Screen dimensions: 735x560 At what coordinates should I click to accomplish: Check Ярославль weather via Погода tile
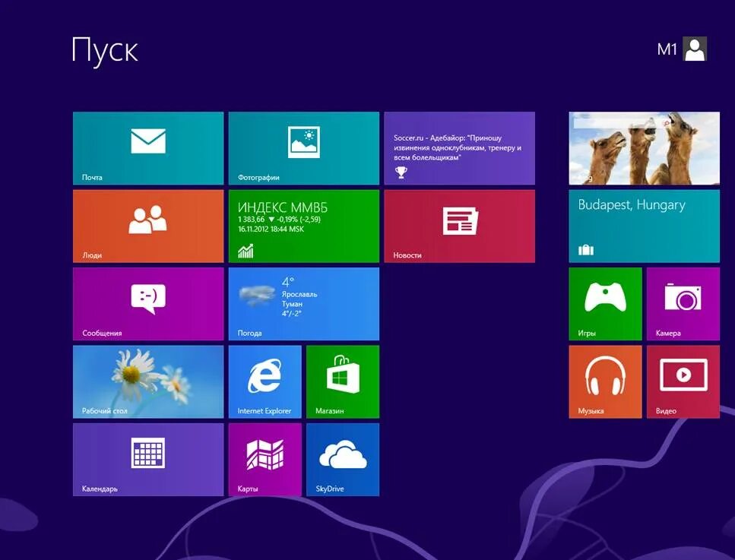tap(303, 304)
